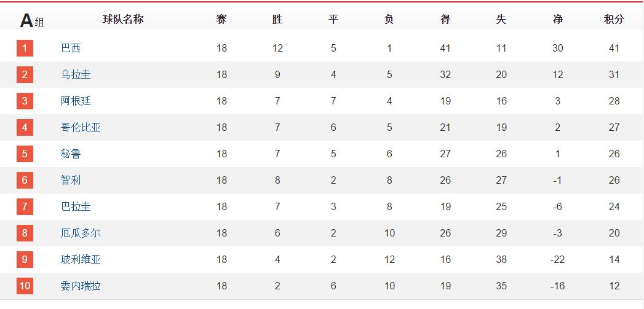Click the Venezuela (委内瑞拉) team link

point(81,286)
